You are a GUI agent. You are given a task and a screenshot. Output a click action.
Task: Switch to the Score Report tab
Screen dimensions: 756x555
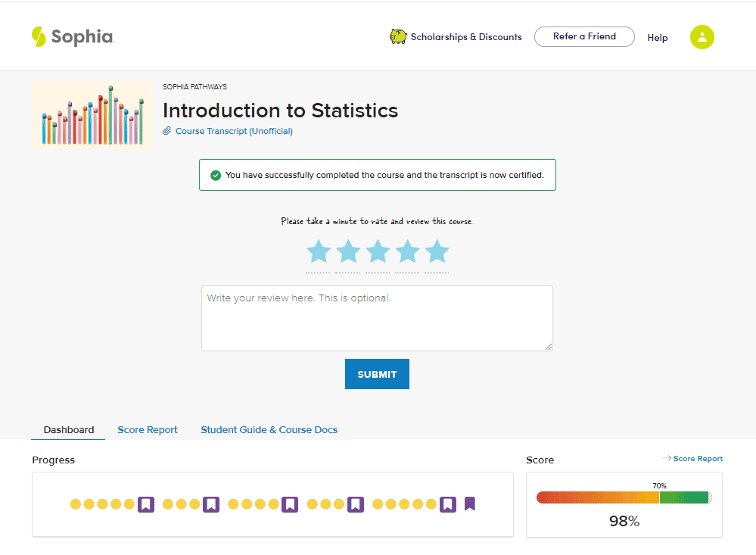click(148, 429)
